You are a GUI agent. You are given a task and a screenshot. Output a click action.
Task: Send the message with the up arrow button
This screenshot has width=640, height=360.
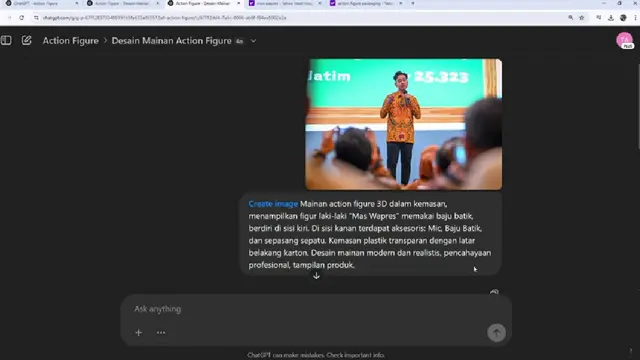pyautogui.click(x=496, y=333)
